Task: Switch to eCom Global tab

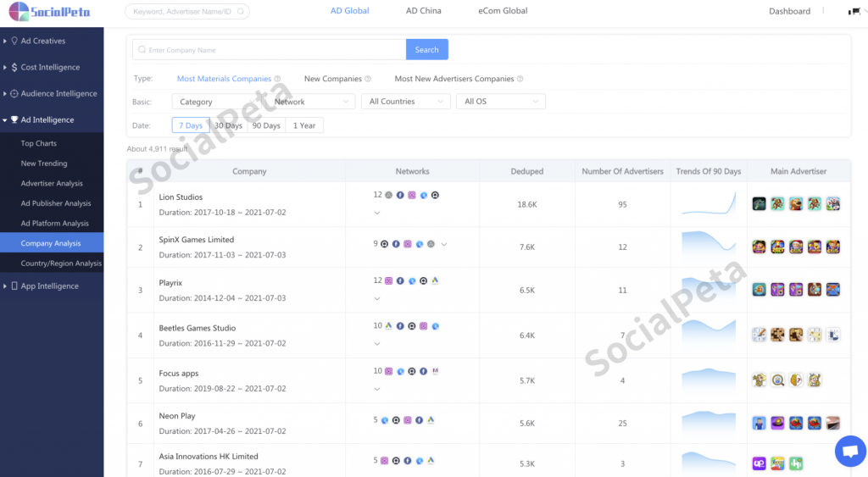Action: (503, 10)
